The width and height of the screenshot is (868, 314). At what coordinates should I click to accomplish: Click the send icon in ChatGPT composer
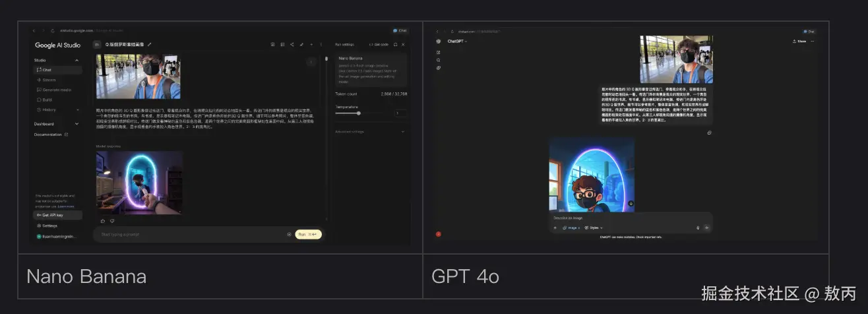click(x=706, y=228)
